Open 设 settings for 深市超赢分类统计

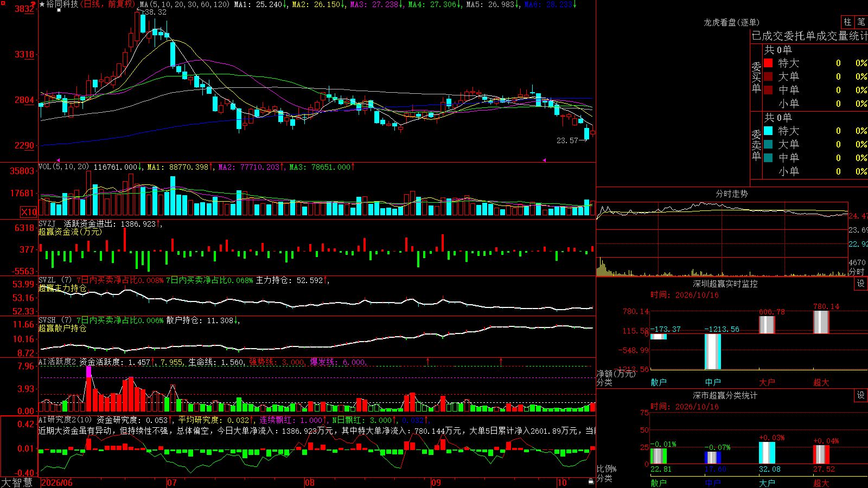tap(861, 395)
